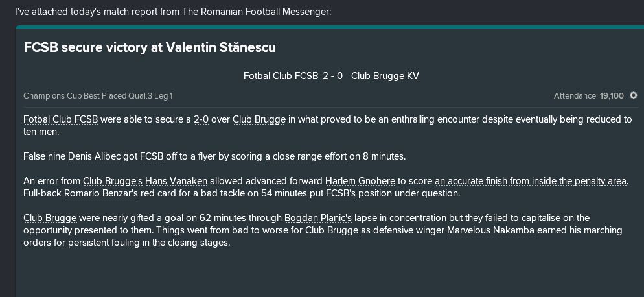The width and height of the screenshot is (644, 297).
Task: Open Club Brugge link in first paragraph
Action: [x=259, y=120]
